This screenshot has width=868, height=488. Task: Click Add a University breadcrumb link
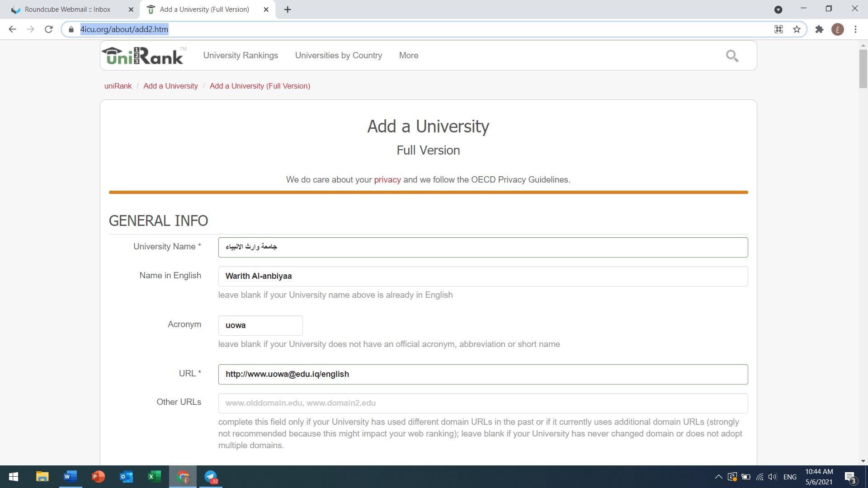pos(170,86)
